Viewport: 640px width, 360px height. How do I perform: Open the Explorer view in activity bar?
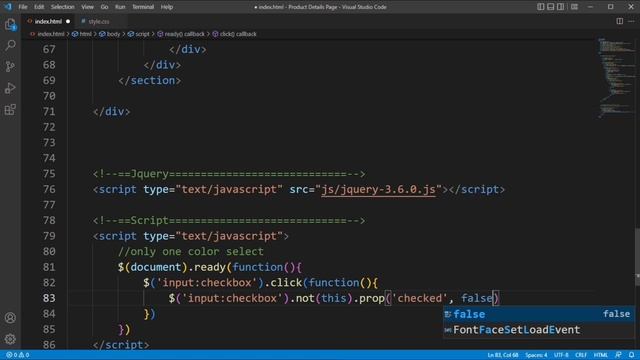pyautogui.click(x=10, y=24)
